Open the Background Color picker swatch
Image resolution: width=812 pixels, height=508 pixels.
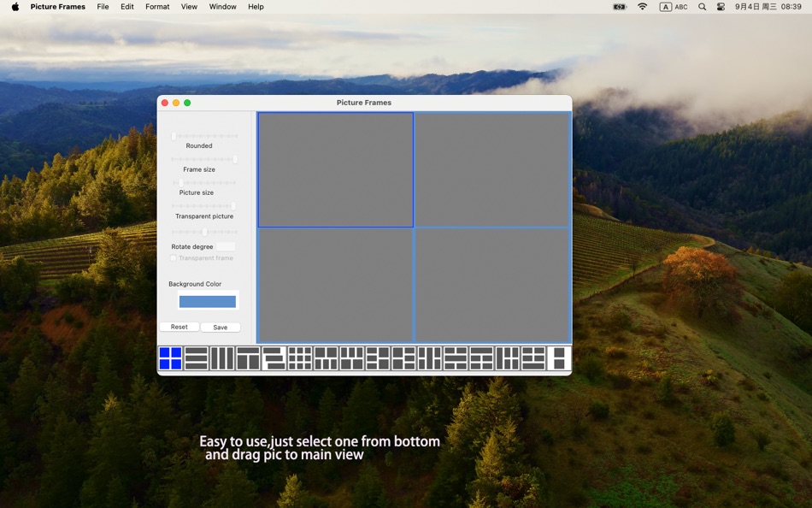[x=208, y=301]
